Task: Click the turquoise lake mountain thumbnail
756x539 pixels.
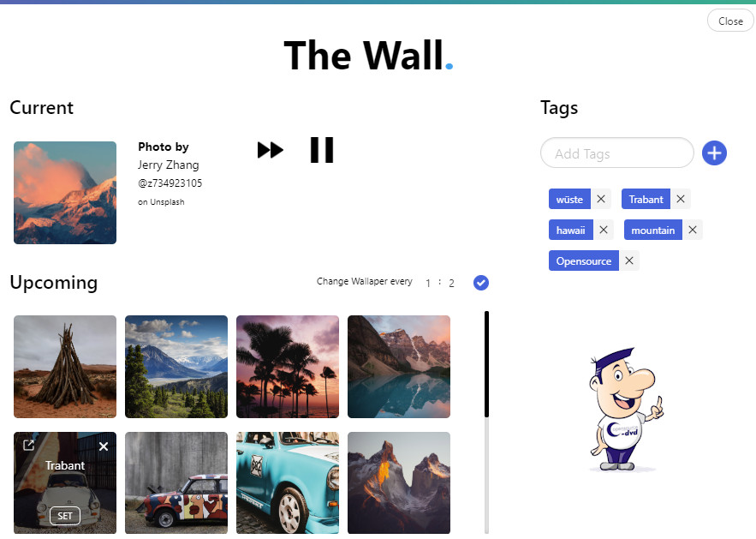Action: (x=399, y=367)
